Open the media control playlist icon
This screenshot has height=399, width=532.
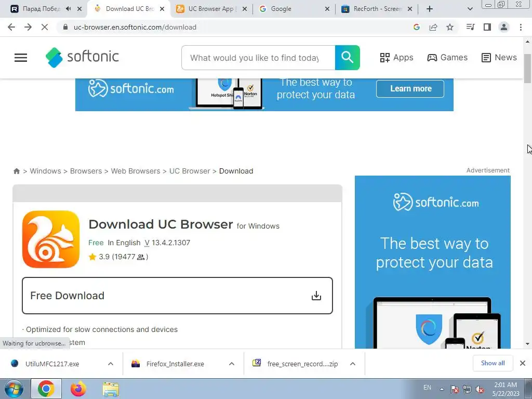[470, 27]
